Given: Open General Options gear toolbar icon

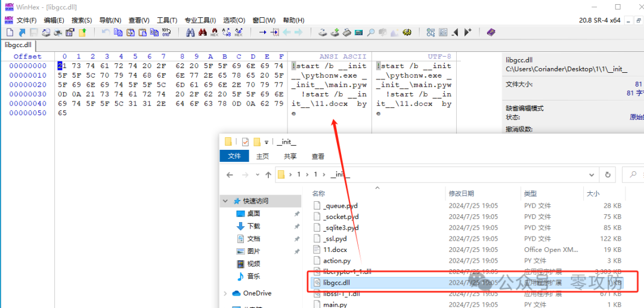Looking at the screenshot, I should [x=407, y=32].
